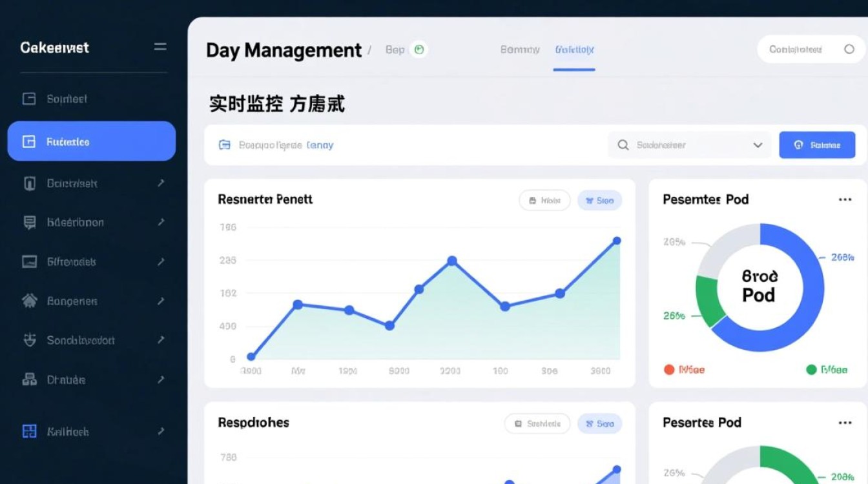Click the Sonoblavodort shield icon

pos(29,340)
